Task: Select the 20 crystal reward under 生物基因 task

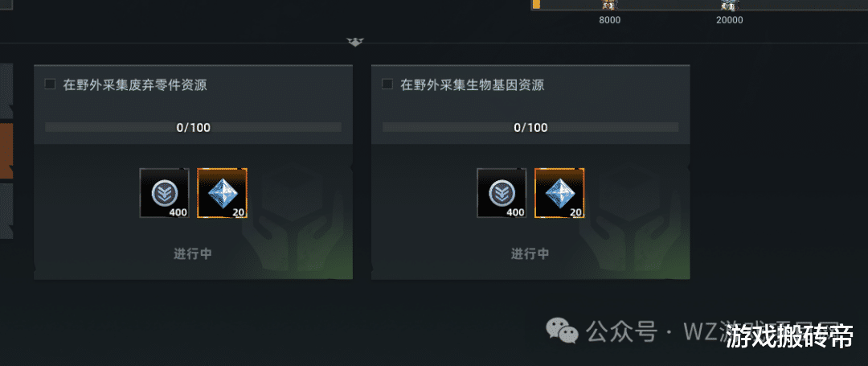Action: pos(559,193)
